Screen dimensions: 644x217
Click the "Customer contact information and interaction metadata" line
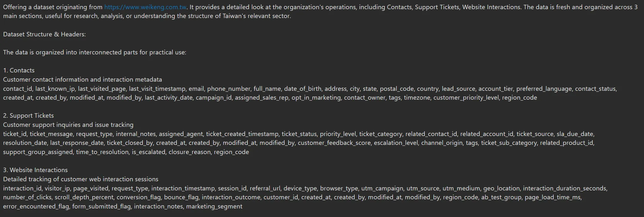point(82,79)
